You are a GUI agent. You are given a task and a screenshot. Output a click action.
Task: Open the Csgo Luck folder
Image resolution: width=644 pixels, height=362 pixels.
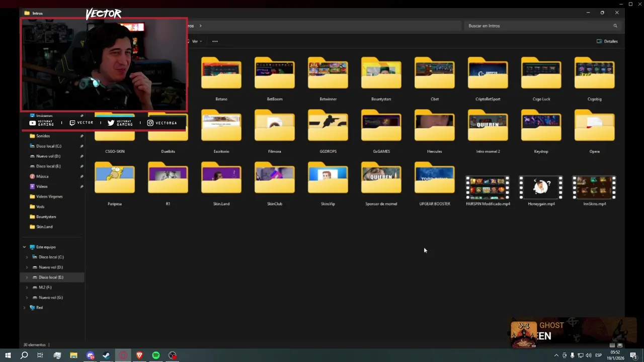click(x=541, y=74)
